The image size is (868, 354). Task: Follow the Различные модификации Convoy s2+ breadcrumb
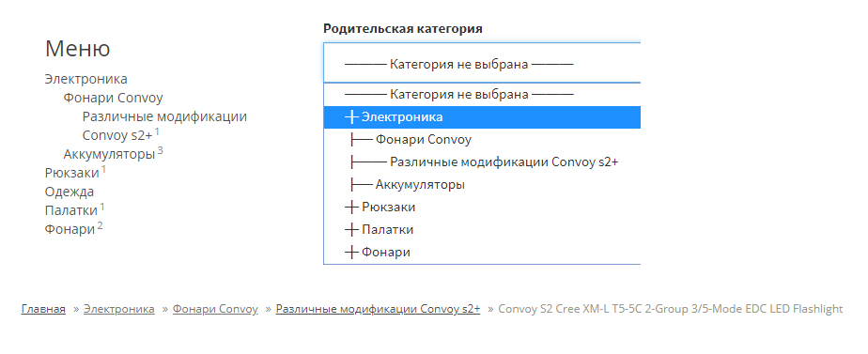point(378,309)
